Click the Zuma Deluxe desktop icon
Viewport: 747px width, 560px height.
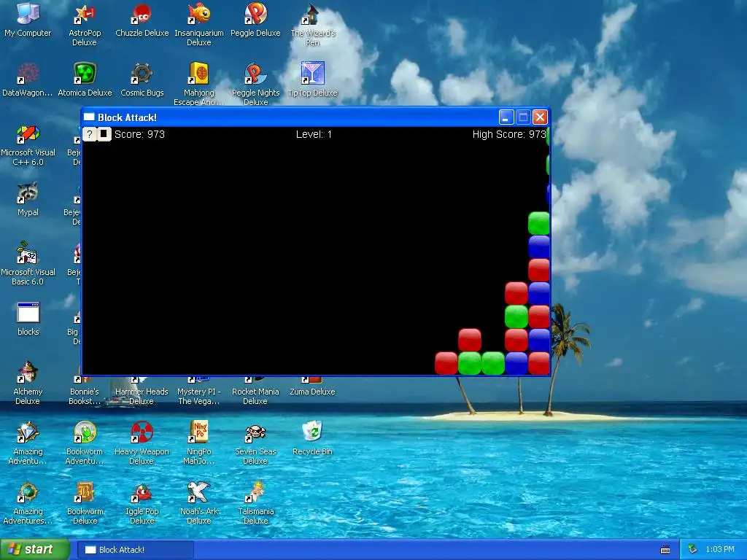point(312,386)
